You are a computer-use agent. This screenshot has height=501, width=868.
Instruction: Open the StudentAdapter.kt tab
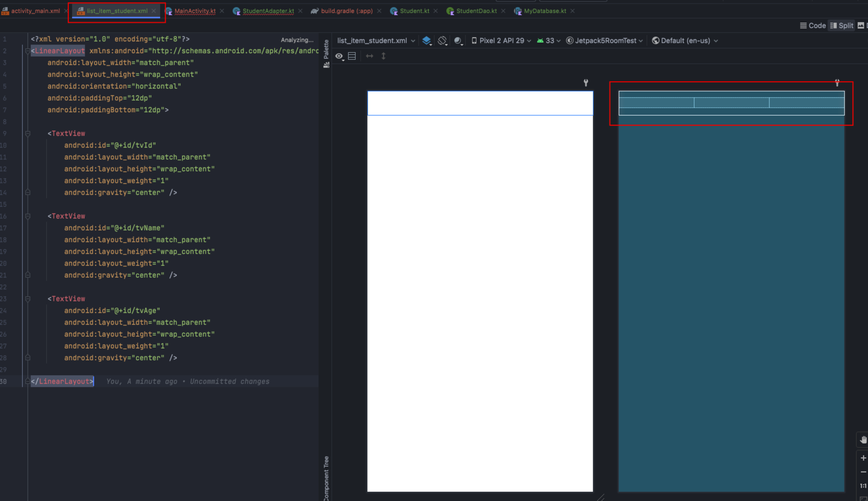tap(267, 11)
